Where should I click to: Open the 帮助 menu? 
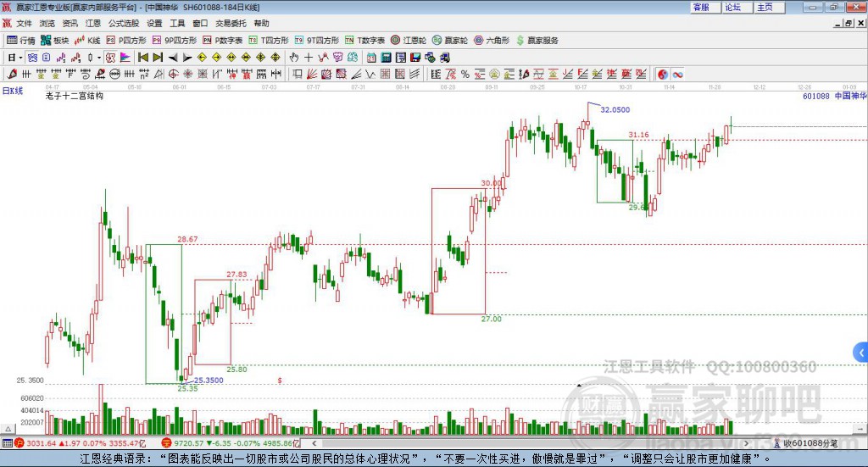261,23
